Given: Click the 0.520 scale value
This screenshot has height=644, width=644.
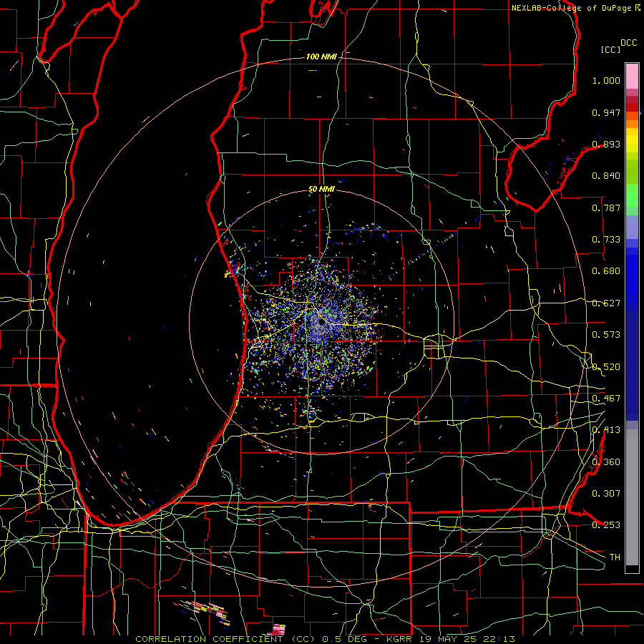Looking at the screenshot, I should tap(606, 367).
